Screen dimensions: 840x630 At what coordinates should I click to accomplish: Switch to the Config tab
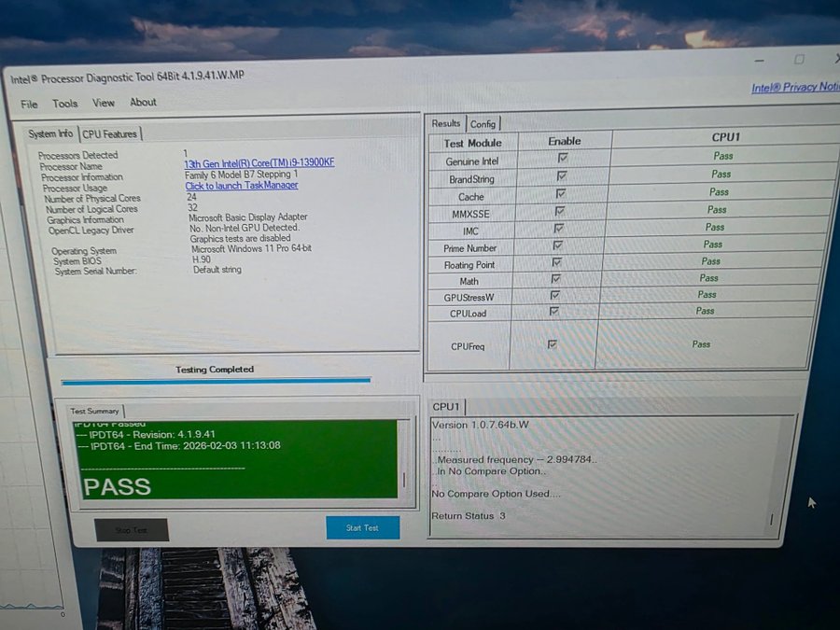[483, 124]
